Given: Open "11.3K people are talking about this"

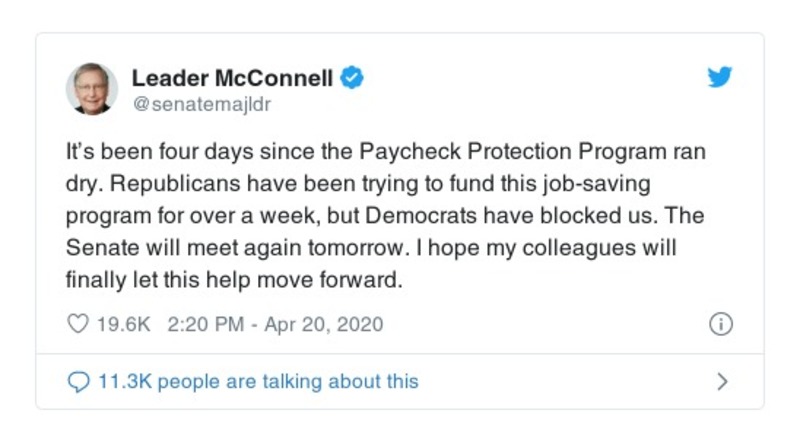Looking at the screenshot, I should click(x=257, y=381).
